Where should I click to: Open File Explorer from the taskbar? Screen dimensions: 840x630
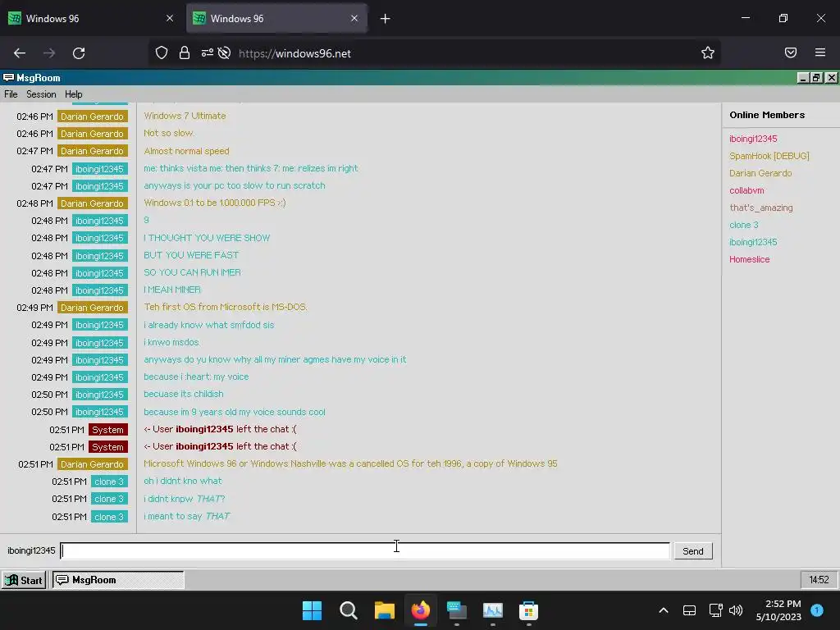[x=384, y=610]
